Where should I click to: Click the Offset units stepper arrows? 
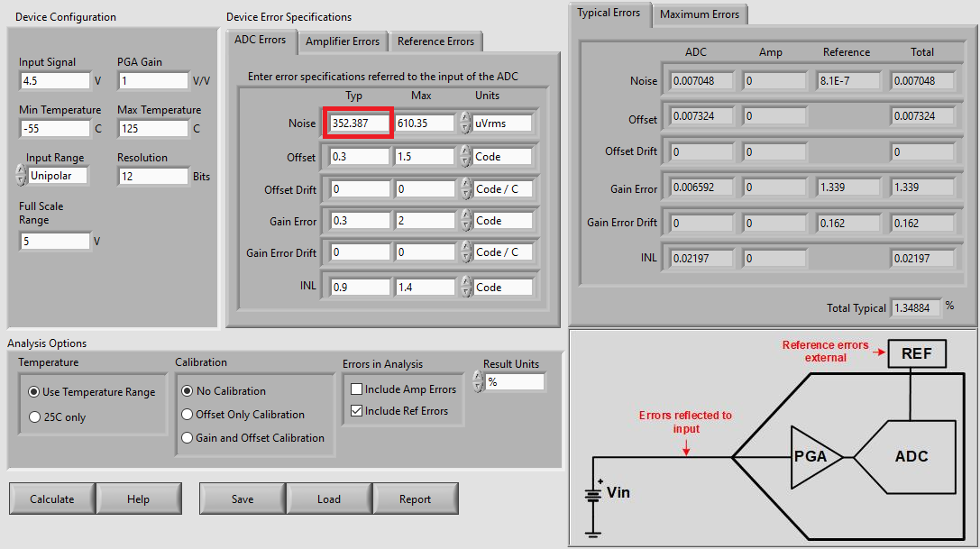coord(465,157)
